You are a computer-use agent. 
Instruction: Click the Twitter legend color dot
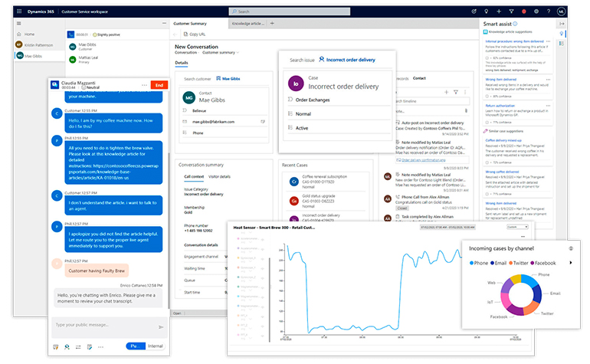click(x=510, y=263)
